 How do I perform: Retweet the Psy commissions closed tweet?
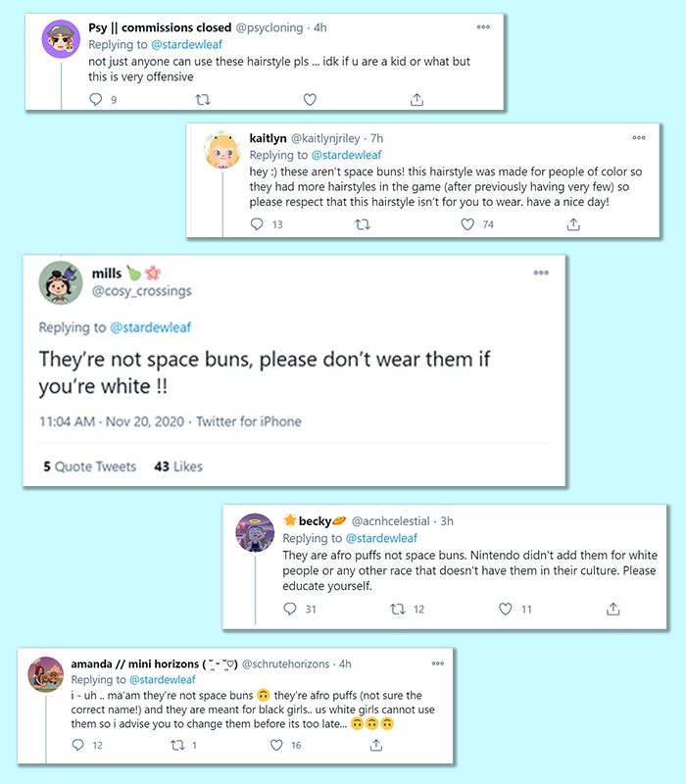pyautogui.click(x=203, y=99)
